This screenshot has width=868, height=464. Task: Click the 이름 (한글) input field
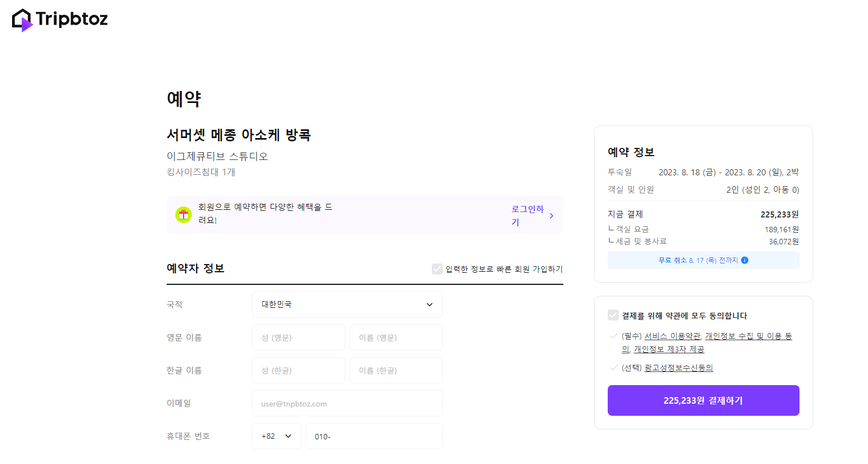(396, 370)
